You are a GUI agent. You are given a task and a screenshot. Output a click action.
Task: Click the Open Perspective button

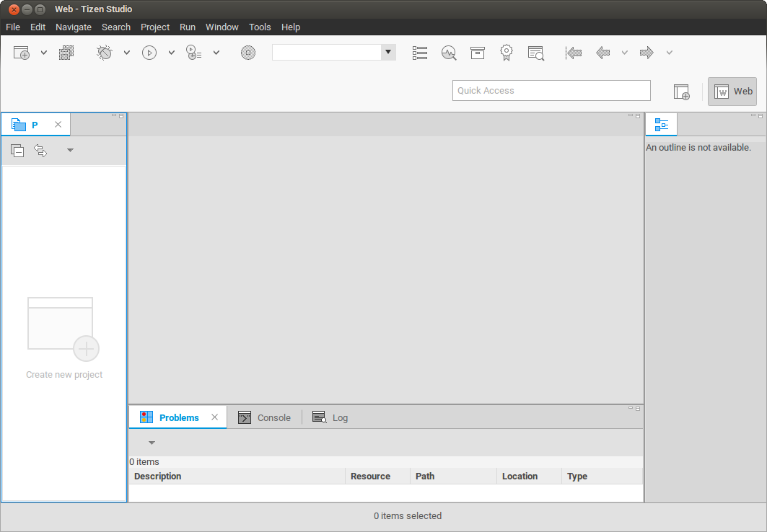coord(682,92)
